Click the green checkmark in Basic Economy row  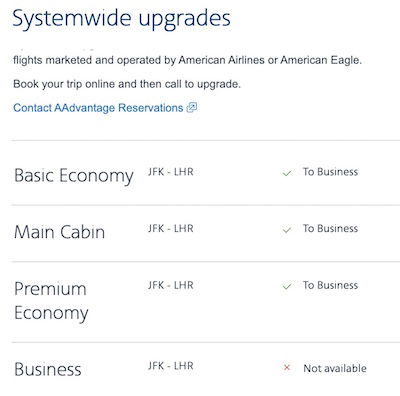point(287,173)
